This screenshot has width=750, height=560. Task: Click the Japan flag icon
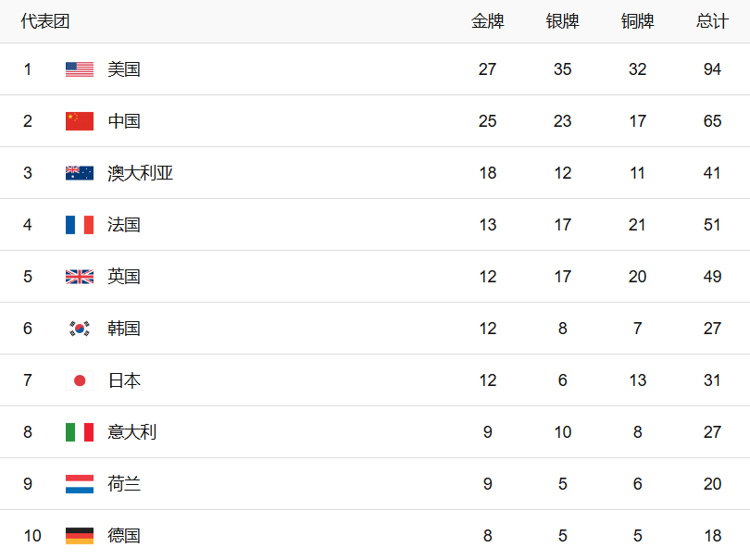point(80,380)
